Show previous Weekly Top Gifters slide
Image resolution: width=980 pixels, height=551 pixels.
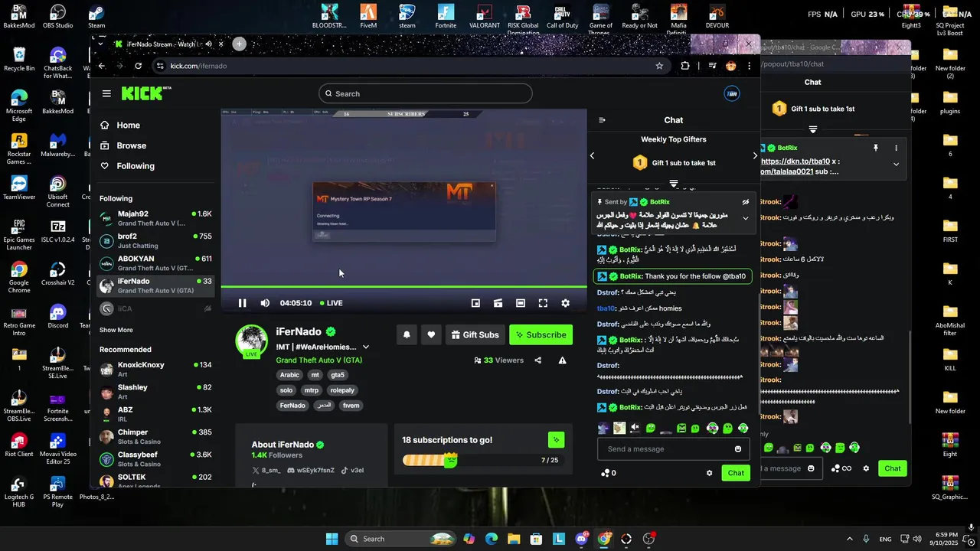point(592,155)
